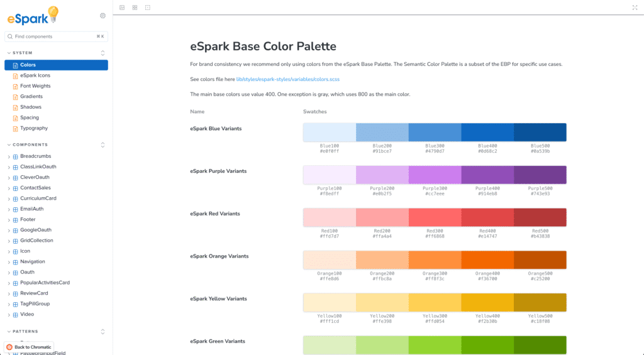Viewport: 644px width, 355px height.
Task: Toggle outline toolbar icon
Action: tap(147, 8)
